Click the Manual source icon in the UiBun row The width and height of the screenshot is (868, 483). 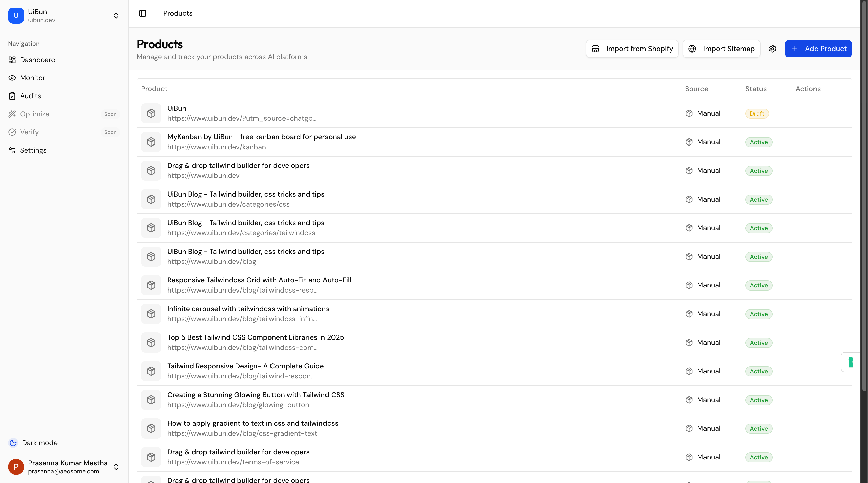coord(689,113)
